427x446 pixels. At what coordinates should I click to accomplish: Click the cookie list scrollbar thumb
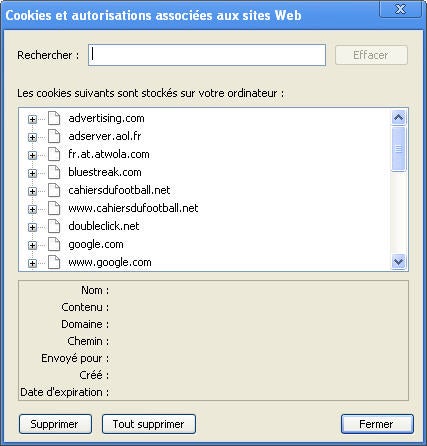pos(399,149)
